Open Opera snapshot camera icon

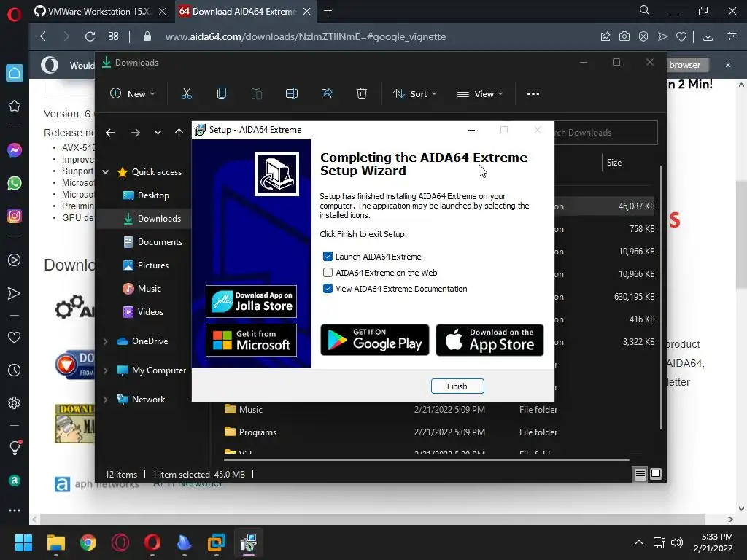point(624,36)
